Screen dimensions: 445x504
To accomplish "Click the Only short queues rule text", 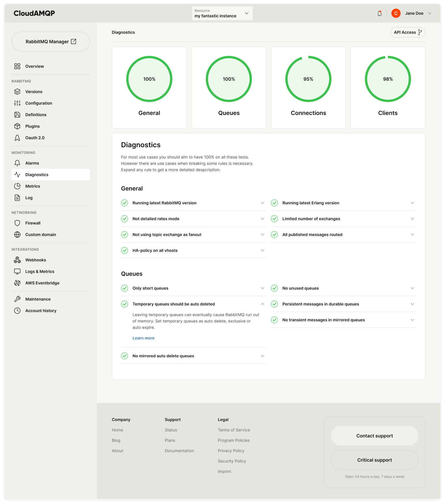I will point(150,288).
